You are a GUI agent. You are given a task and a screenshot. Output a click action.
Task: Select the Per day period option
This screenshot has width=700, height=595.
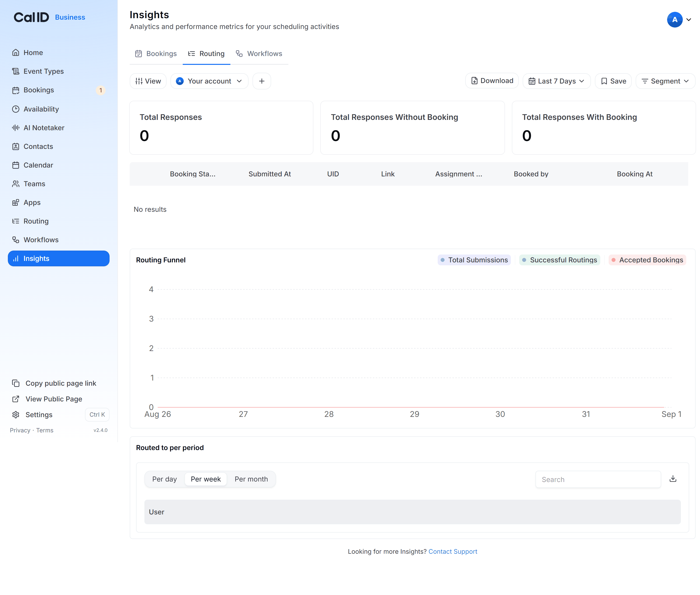165,479
